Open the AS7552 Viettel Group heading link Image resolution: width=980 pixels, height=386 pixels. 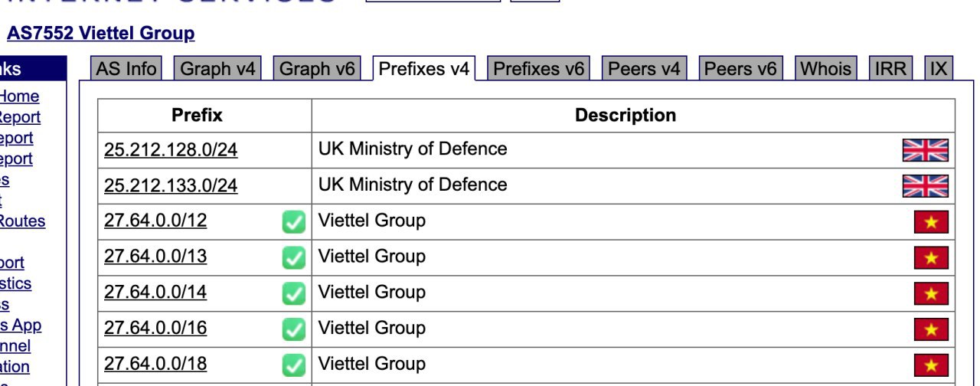tap(100, 34)
